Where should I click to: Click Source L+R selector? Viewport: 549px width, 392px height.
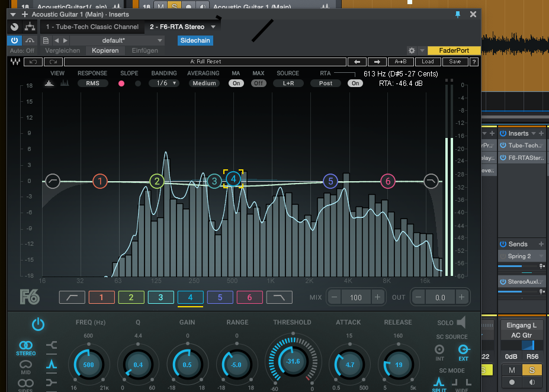tap(288, 83)
